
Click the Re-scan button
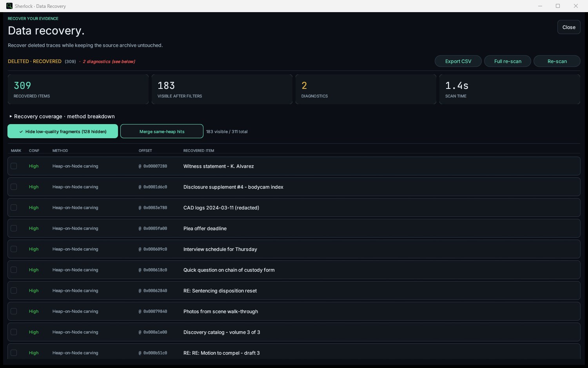point(557,61)
